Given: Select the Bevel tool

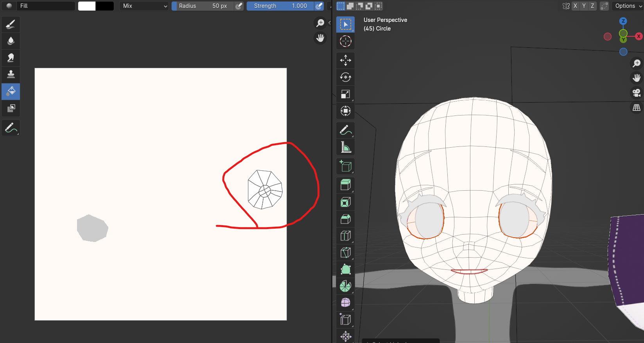Looking at the screenshot, I should coord(346,219).
